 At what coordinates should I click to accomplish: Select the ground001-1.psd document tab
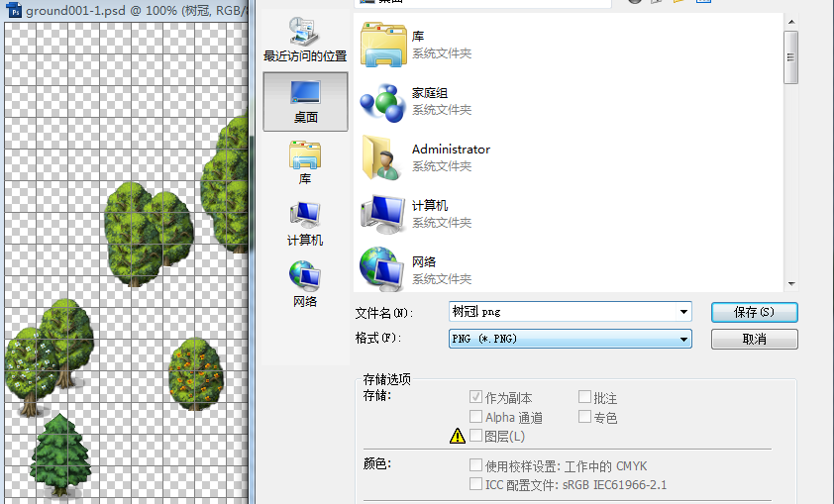coord(128,10)
